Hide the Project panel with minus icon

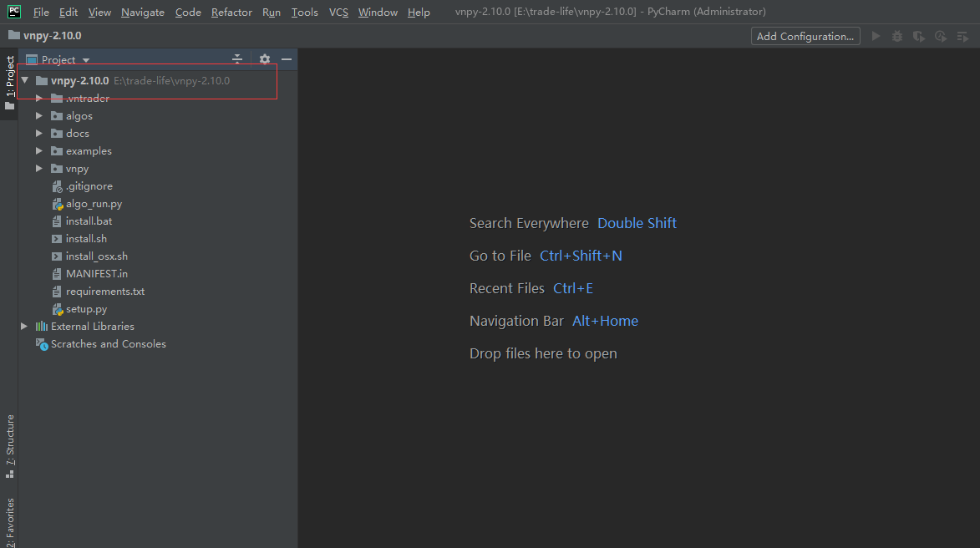pos(287,58)
